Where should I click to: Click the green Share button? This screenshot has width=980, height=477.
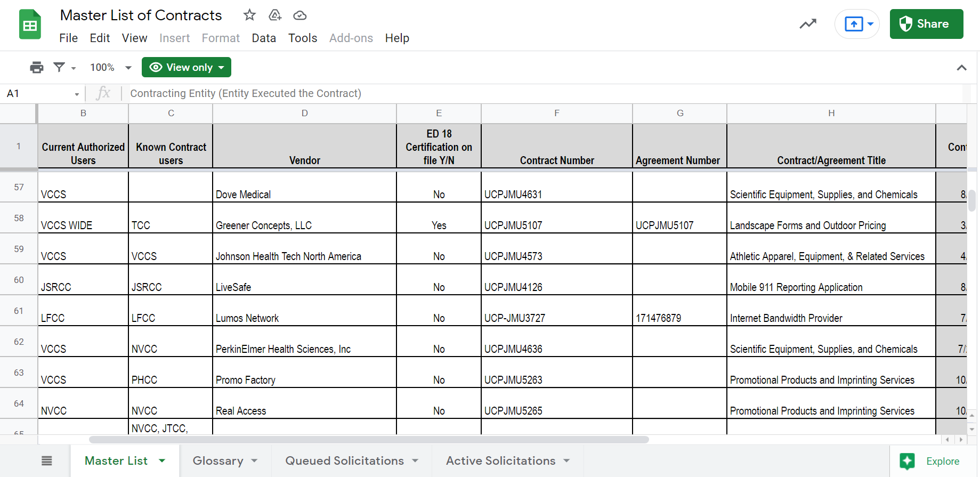point(926,24)
